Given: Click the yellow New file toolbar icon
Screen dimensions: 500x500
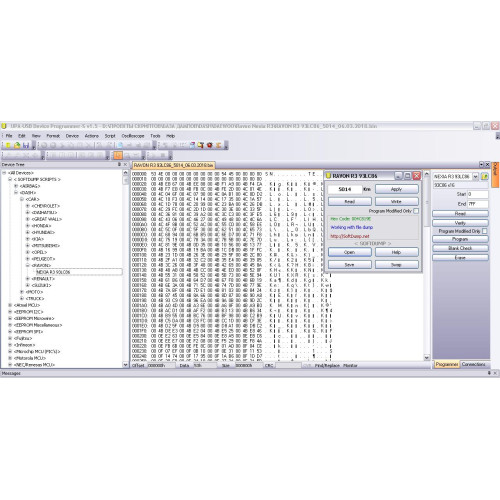Looking at the screenshot, I should click(8, 145).
